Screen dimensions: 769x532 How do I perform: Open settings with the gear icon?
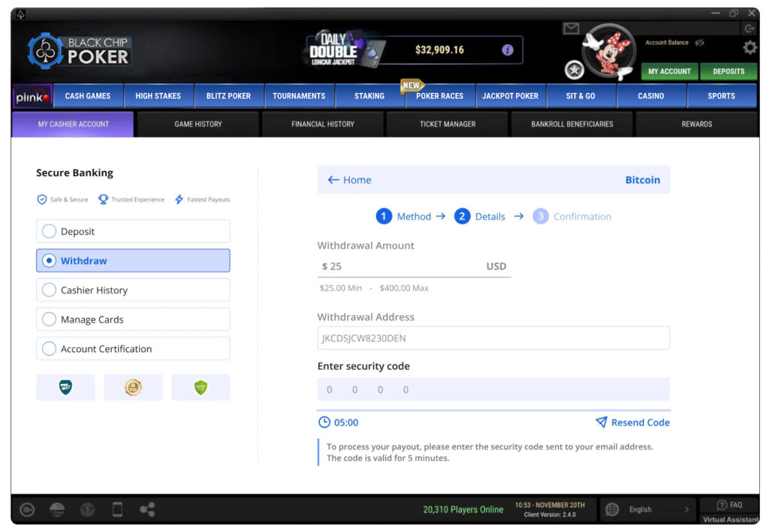click(749, 48)
